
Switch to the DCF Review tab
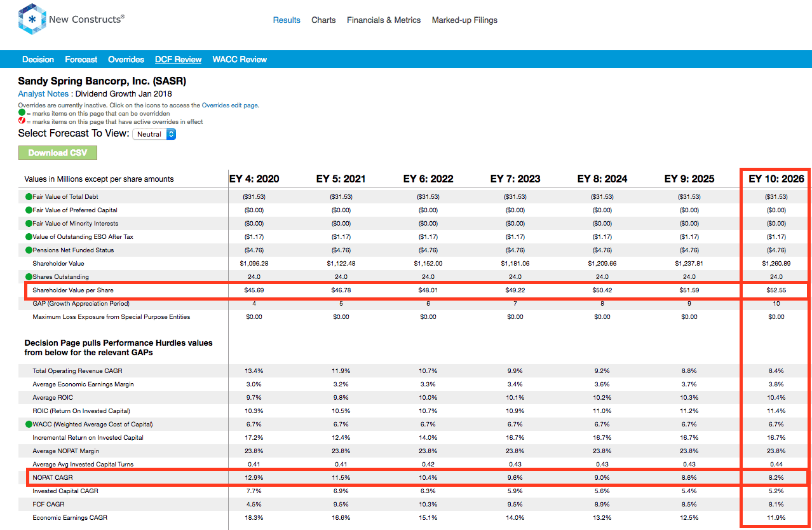(178, 59)
